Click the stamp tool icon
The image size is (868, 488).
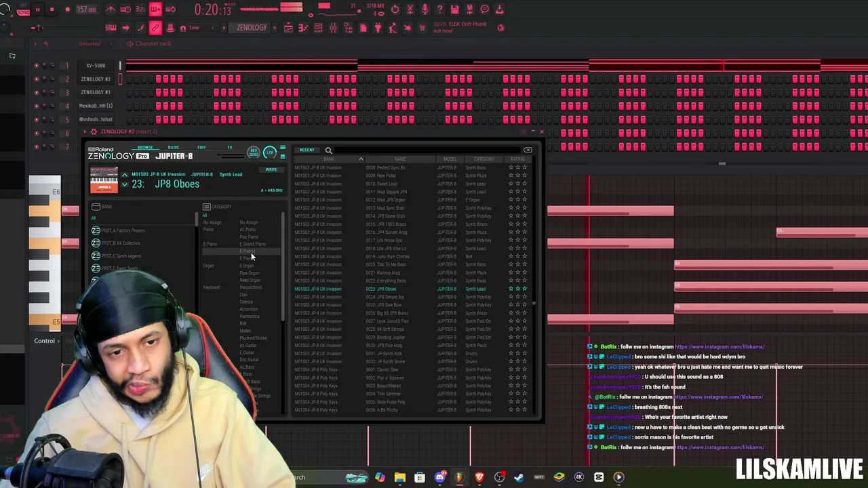(170, 28)
